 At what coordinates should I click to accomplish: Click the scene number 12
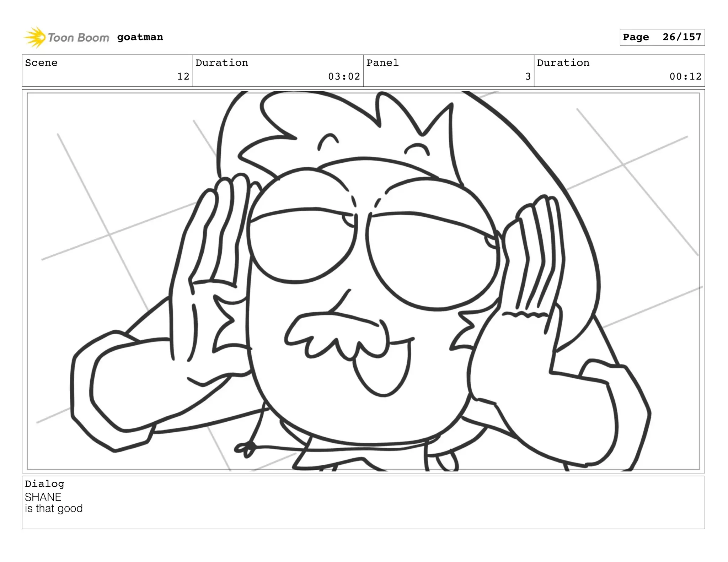pyautogui.click(x=183, y=76)
